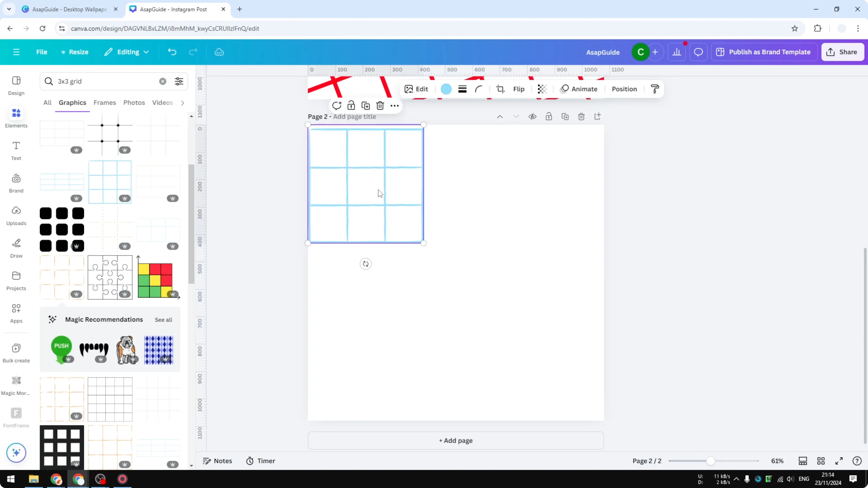The height and width of the screenshot is (488, 868).
Task: Select the copy style paint roller icon
Action: [x=654, y=89]
